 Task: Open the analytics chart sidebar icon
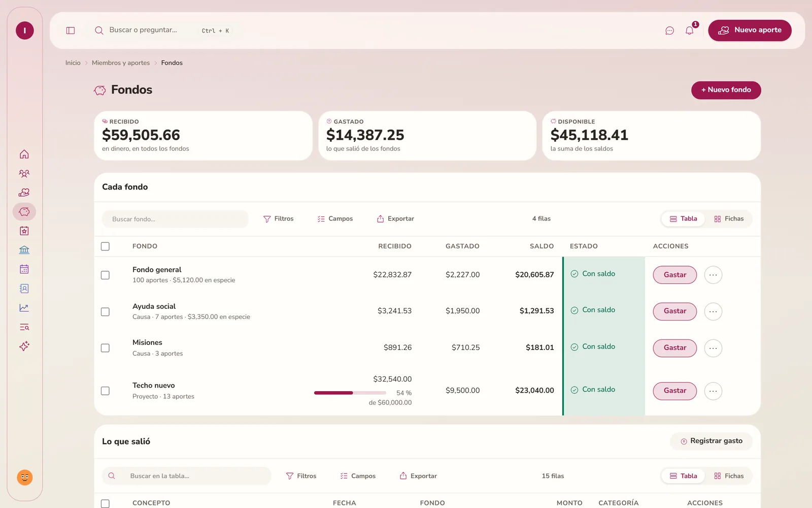[x=24, y=308]
